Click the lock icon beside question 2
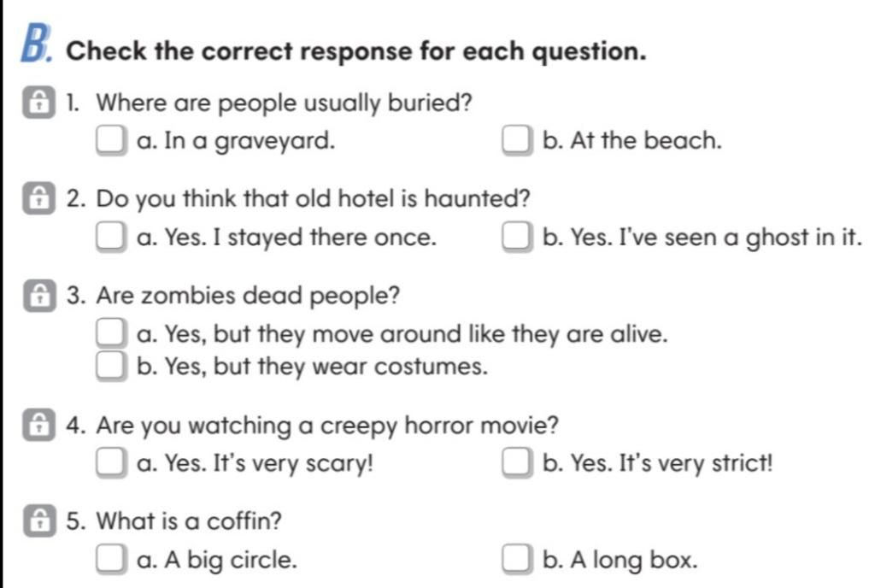875x588 pixels. point(38,198)
